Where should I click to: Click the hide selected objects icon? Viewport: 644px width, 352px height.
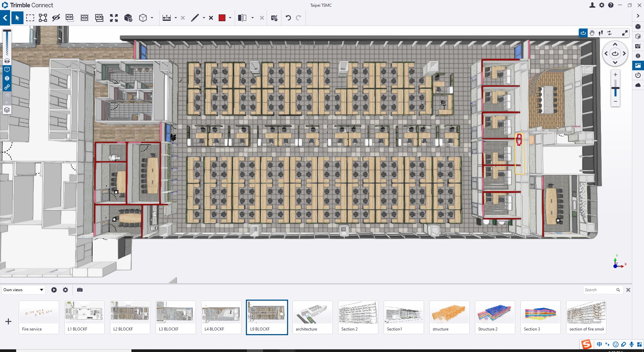click(x=56, y=18)
